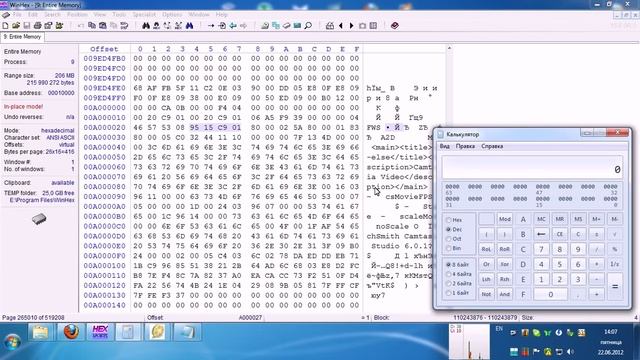Open the Справка menu in Calculator
The image size is (640, 360).
click(x=492, y=146)
